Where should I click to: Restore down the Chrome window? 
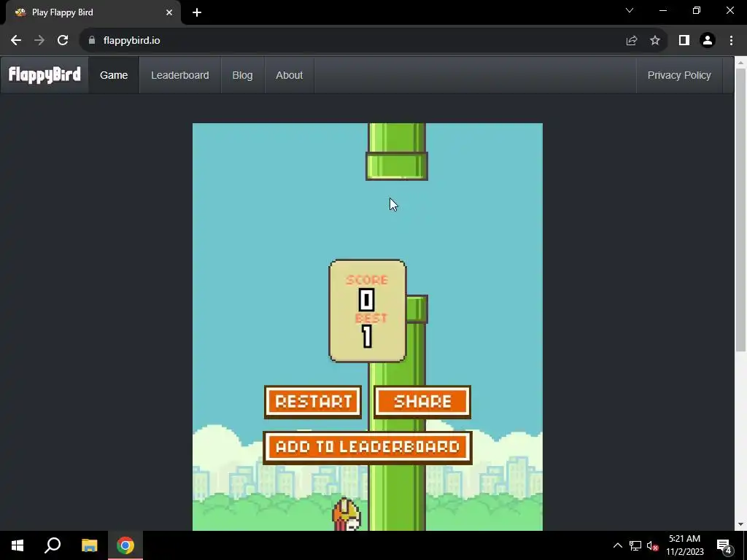pyautogui.click(x=697, y=10)
